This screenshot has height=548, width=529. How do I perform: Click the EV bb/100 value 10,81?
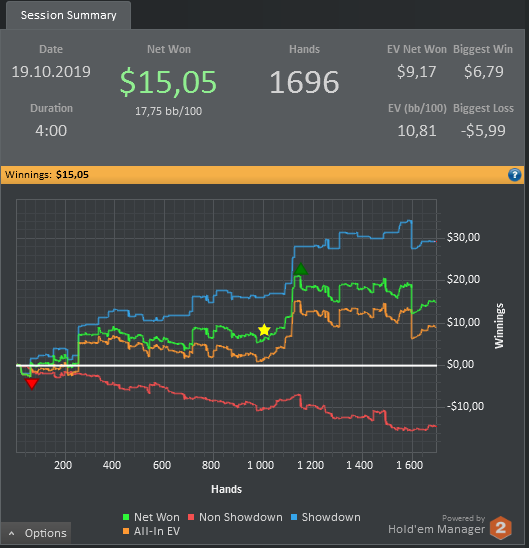pos(417,131)
